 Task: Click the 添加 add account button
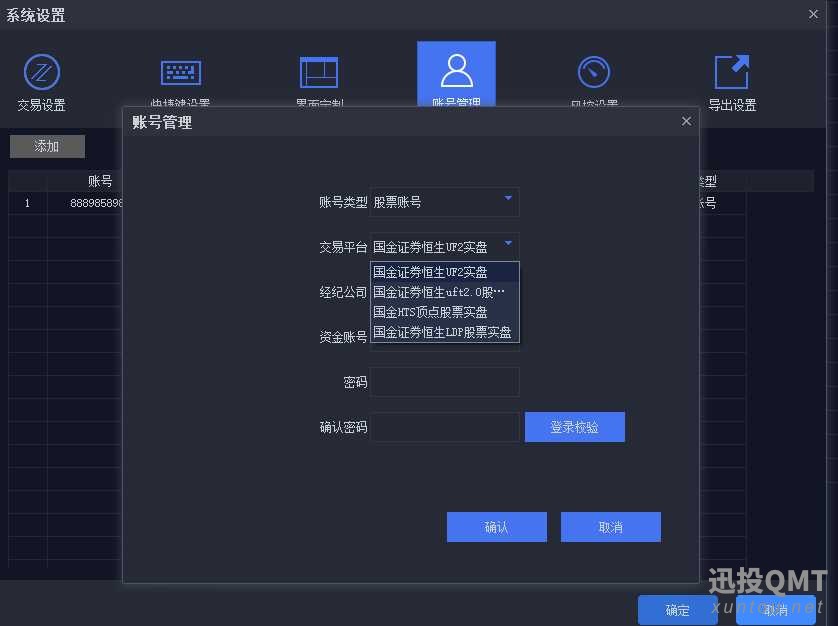point(47,146)
